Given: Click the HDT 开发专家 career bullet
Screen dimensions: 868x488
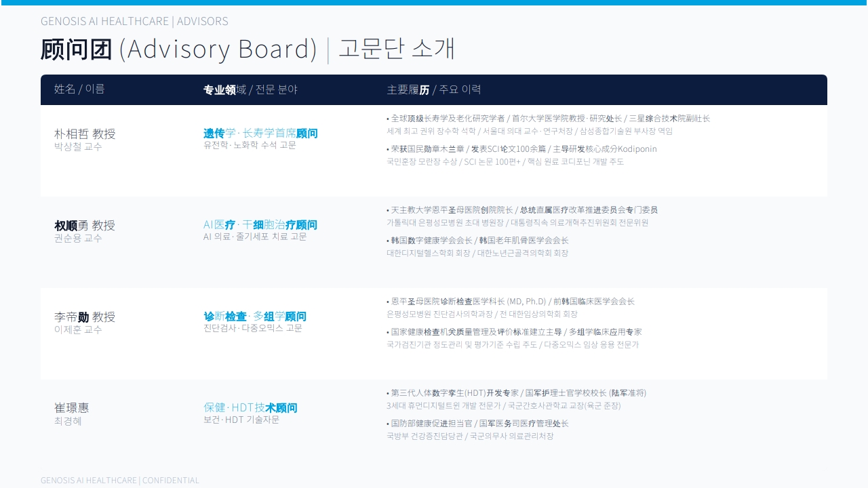Looking at the screenshot, I should pyautogui.click(x=516, y=392).
